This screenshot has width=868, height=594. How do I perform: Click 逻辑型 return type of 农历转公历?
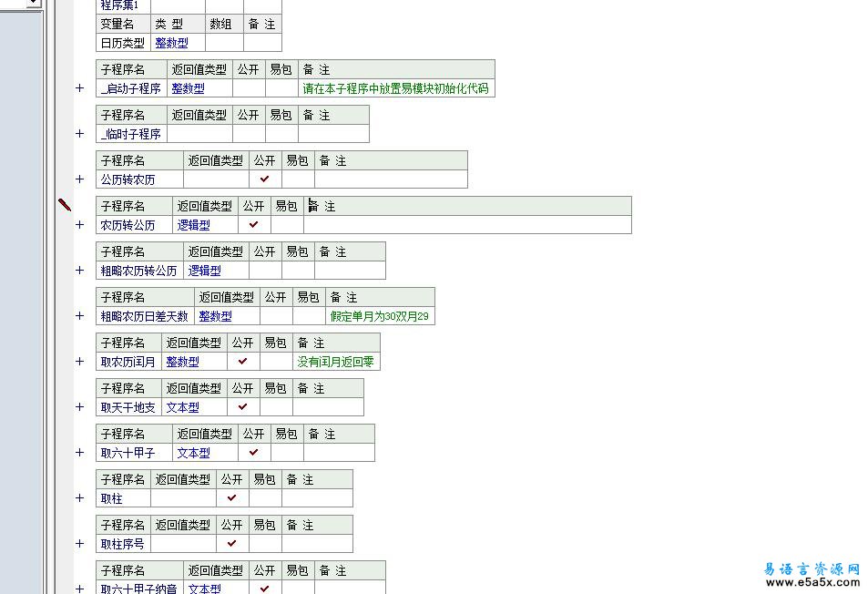click(194, 225)
